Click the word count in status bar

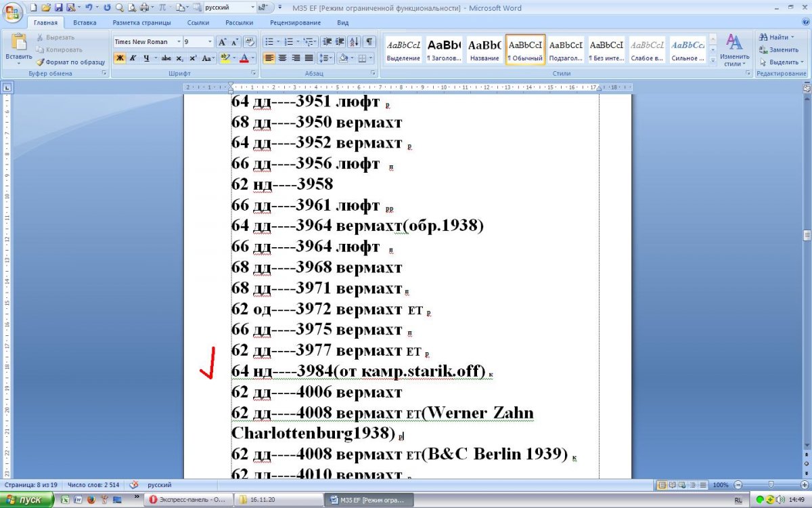click(x=95, y=485)
